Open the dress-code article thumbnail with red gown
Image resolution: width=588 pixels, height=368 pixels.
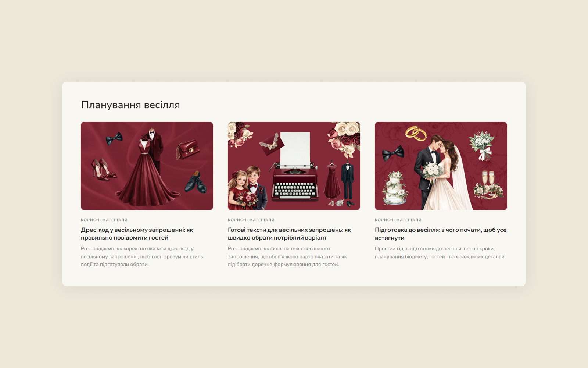[x=147, y=166]
